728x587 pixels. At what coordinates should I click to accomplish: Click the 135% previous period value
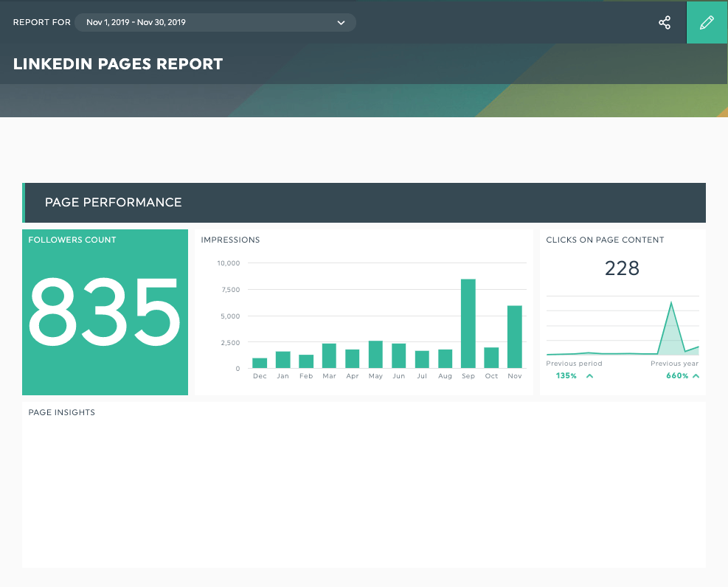pyautogui.click(x=566, y=376)
